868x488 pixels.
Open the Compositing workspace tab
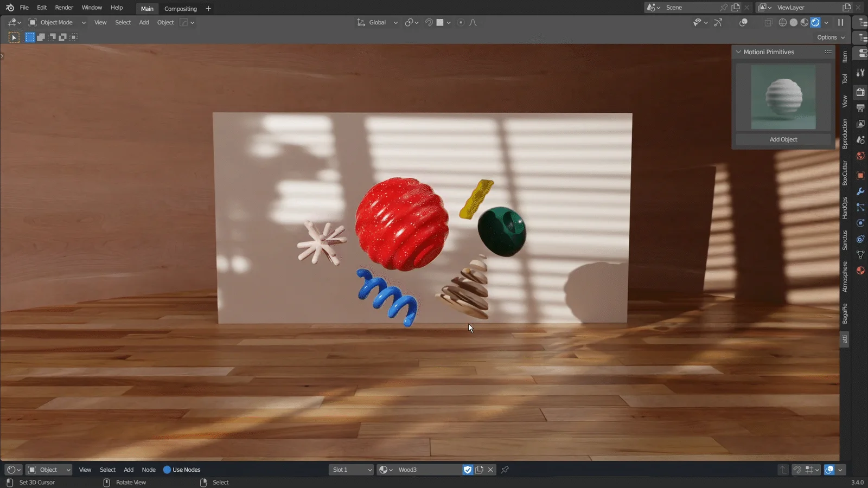(x=181, y=8)
